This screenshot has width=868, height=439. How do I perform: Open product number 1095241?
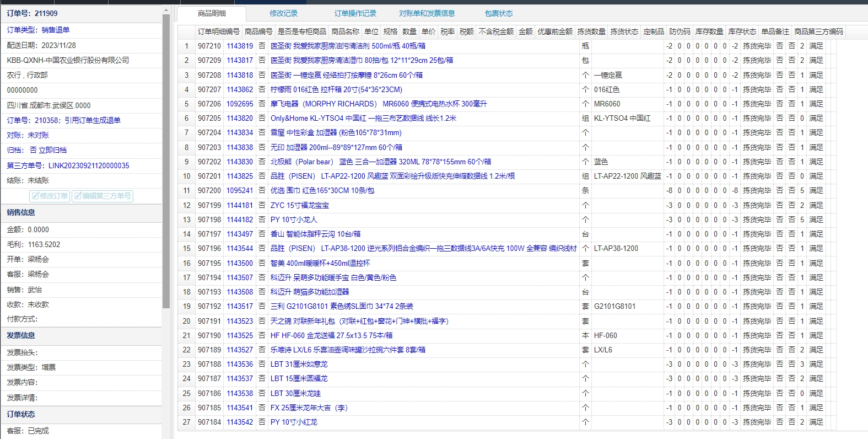[240, 190]
